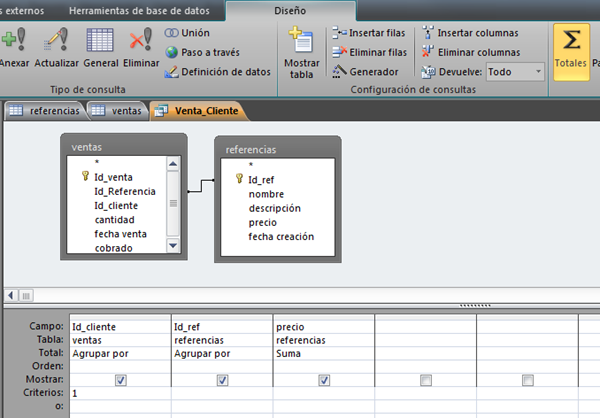
Task: Click Insertar columnas in the ribbon
Action: (476, 33)
